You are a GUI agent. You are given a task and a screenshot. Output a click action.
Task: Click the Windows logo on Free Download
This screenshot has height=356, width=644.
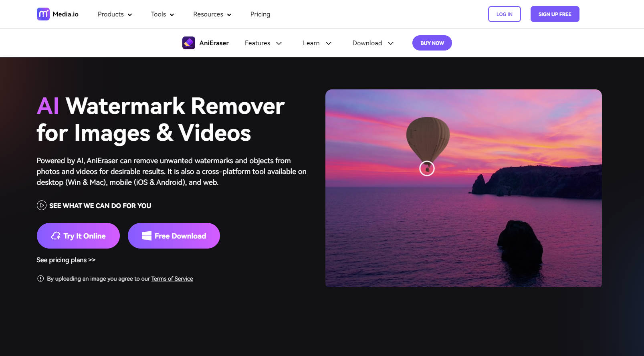click(147, 236)
